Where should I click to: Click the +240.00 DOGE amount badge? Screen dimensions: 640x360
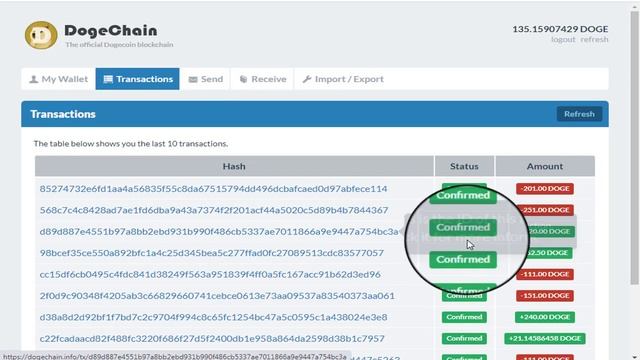click(x=544, y=317)
